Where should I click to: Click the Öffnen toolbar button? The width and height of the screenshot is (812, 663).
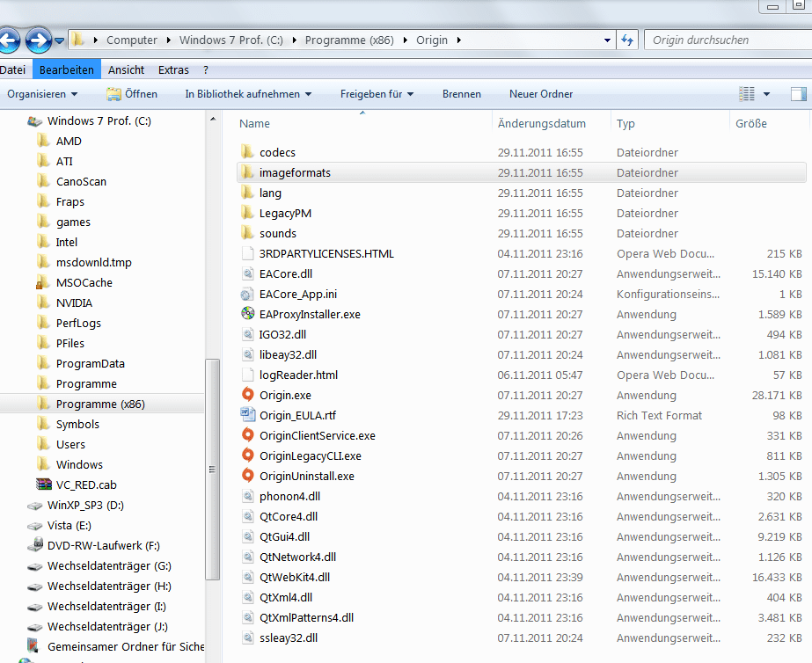coord(132,94)
